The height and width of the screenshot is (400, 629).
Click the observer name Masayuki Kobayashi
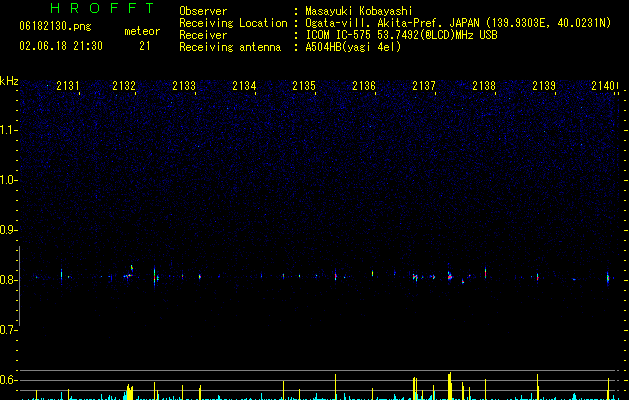click(x=359, y=11)
